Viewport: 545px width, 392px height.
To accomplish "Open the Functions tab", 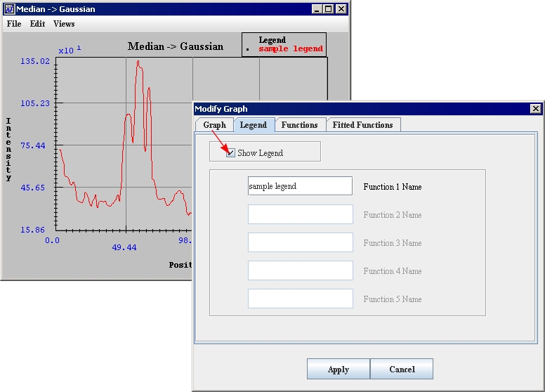I will coord(299,125).
